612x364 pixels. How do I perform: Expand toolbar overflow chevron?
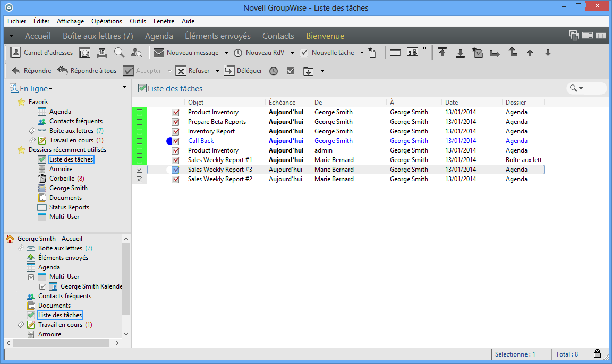coord(424,48)
